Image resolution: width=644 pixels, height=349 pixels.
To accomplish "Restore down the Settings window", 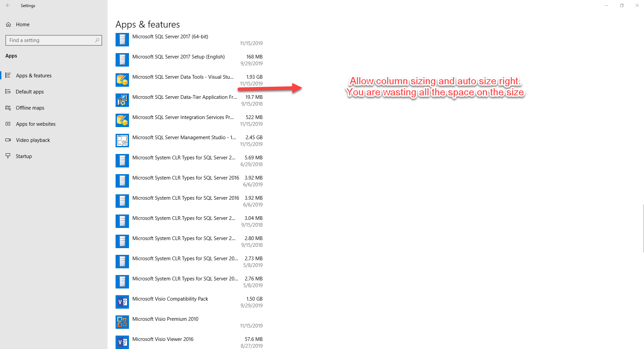I will click(622, 5).
